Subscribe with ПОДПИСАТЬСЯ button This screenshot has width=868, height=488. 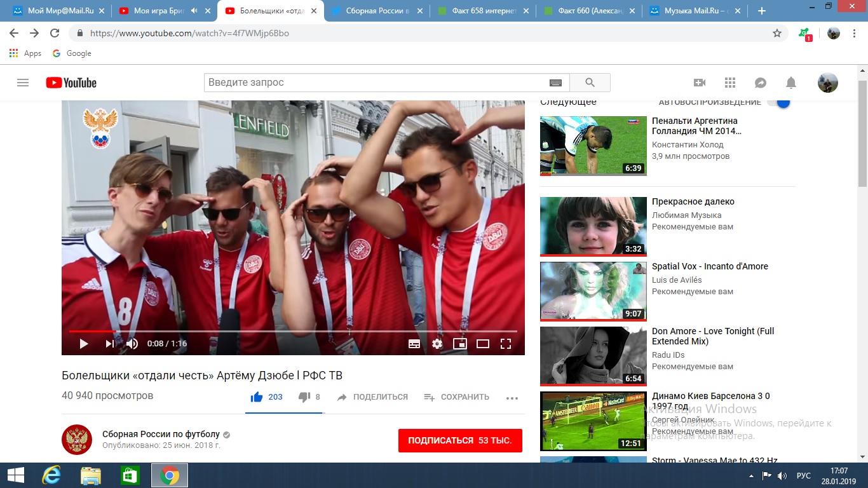coord(460,440)
